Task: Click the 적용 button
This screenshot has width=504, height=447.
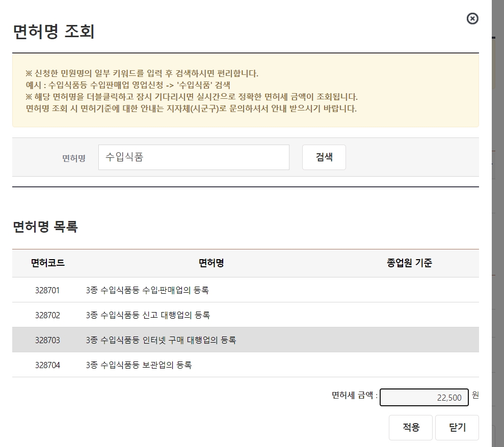Action: pyautogui.click(x=411, y=428)
